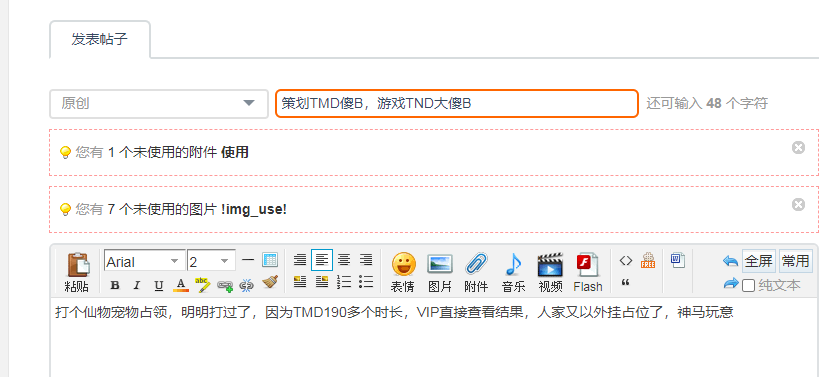Click into the post title input field
Screen dimensions: 826x377
[457, 103]
